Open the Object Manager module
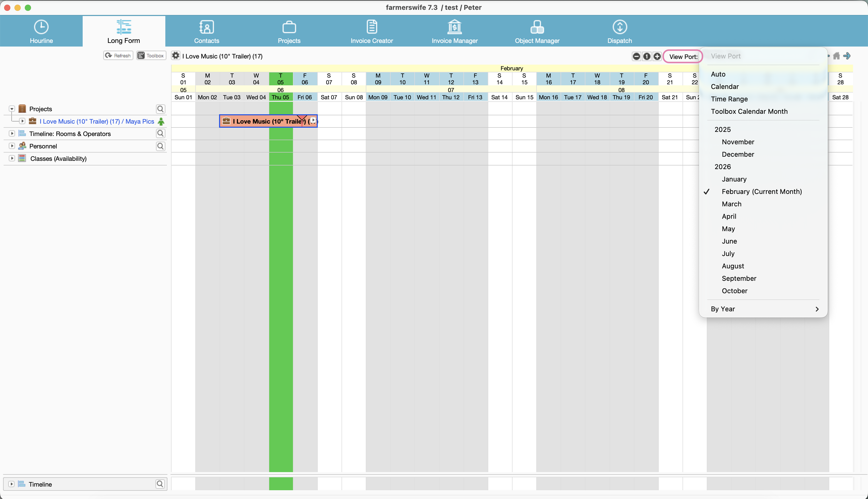 coord(537,32)
